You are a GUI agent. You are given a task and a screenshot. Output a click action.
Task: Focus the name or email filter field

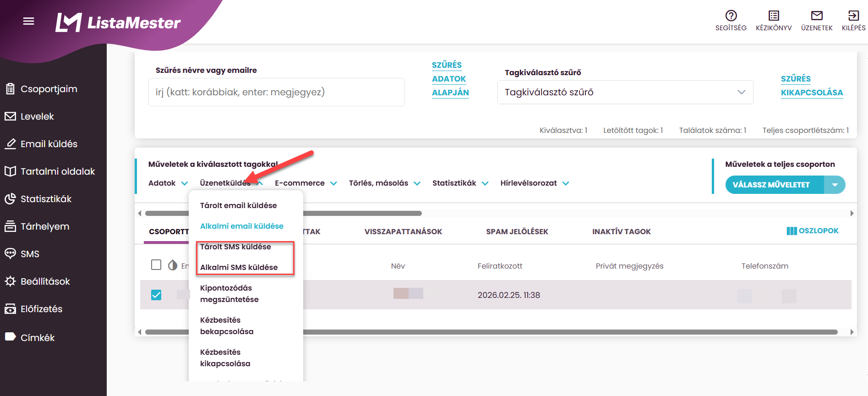click(x=276, y=92)
